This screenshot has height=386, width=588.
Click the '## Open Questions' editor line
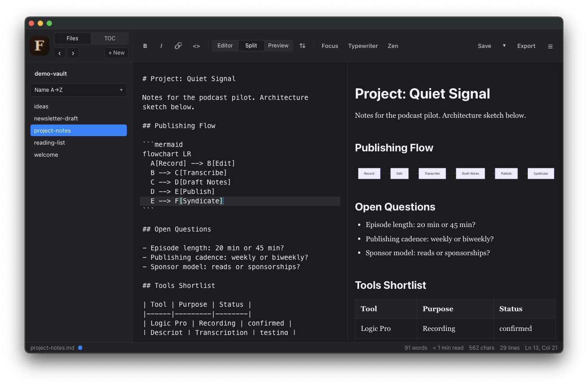tap(177, 229)
